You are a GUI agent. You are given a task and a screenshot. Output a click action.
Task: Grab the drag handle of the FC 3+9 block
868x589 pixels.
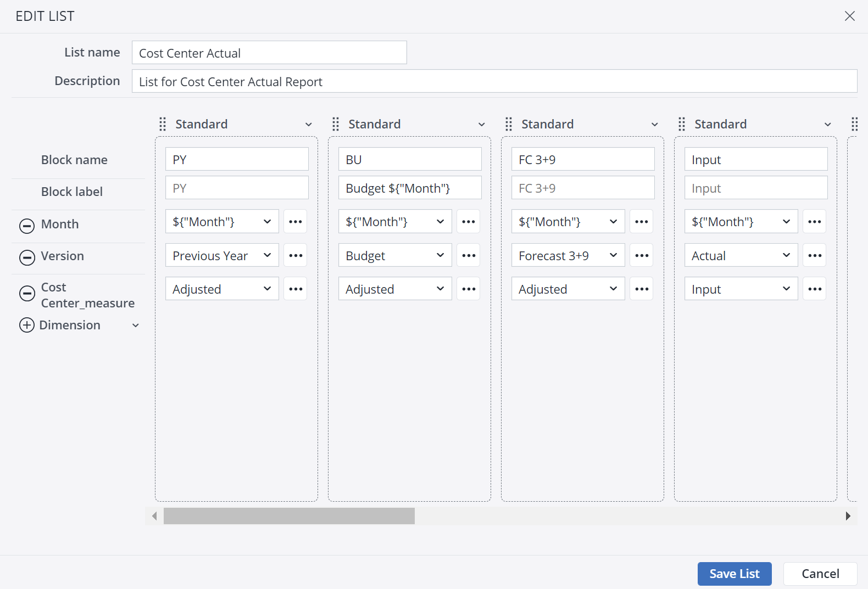(x=509, y=124)
